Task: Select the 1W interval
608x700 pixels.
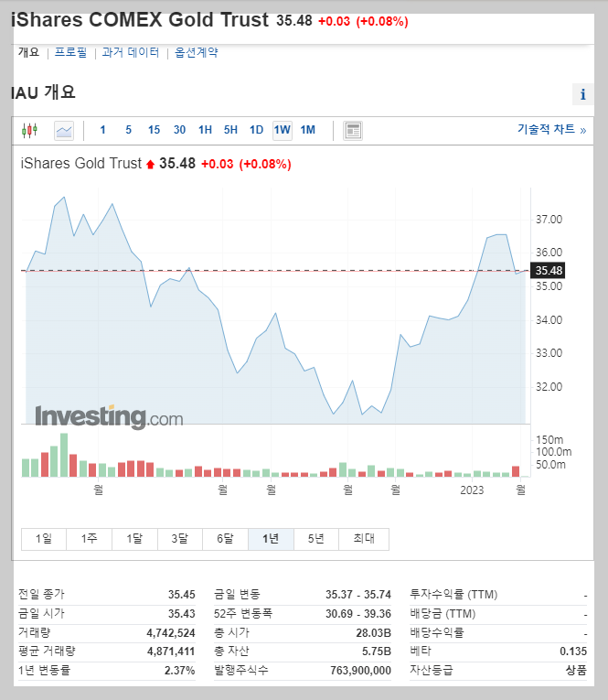Action: [x=283, y=130]
